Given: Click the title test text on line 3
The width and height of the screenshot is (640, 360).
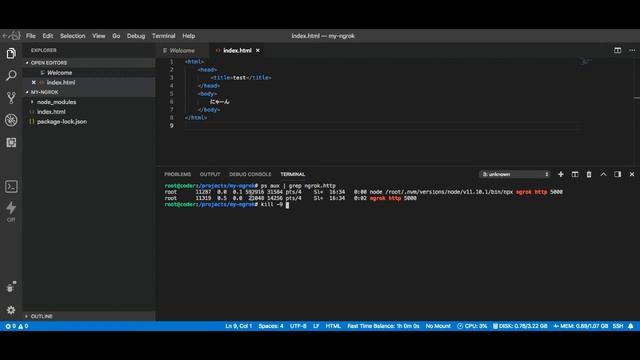Looking at the screenshot, I should pyautogui.click(x=240, y=78).
